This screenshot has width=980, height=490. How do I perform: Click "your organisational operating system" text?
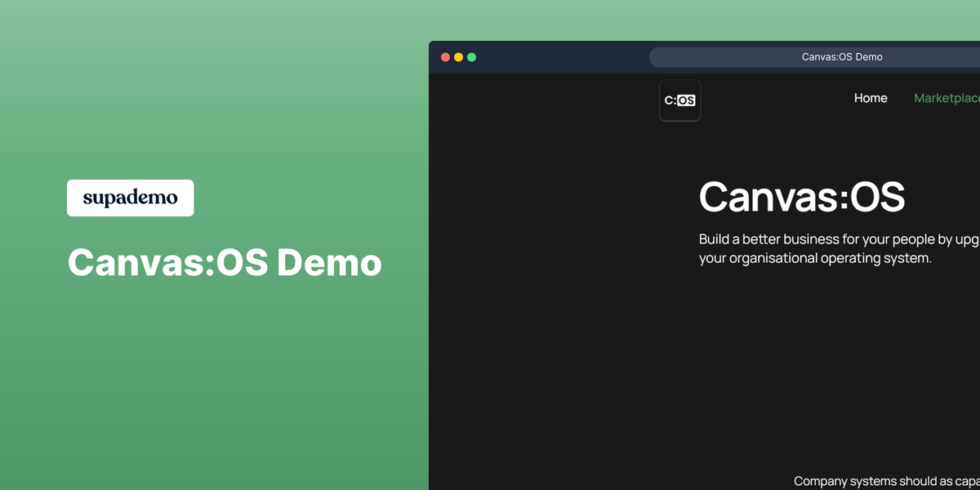pyautogui.click(x=815, y=258)
